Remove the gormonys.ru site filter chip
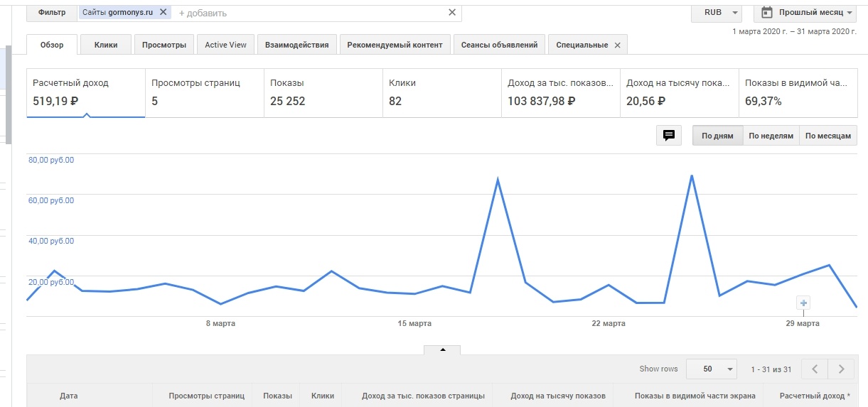Viewport: 868px width, 407px height. [164, 12]
